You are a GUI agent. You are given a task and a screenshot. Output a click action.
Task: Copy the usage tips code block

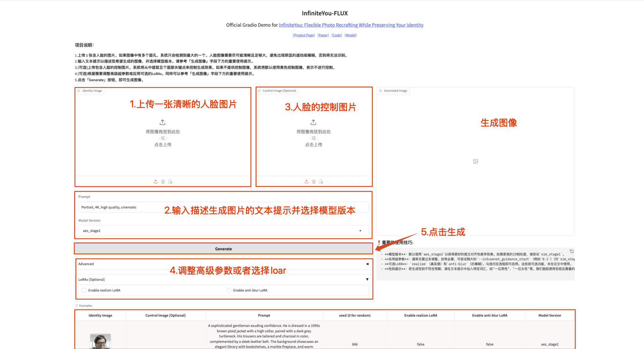(x=571, y=251)
